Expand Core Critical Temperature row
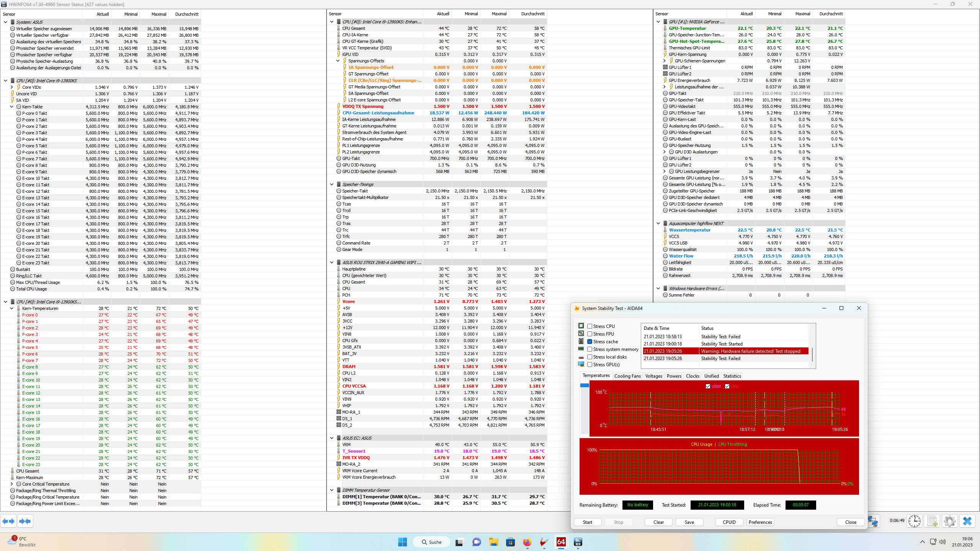Image resolution: width=980 pixels, height=551 pixels. click(x=12, y=484)
